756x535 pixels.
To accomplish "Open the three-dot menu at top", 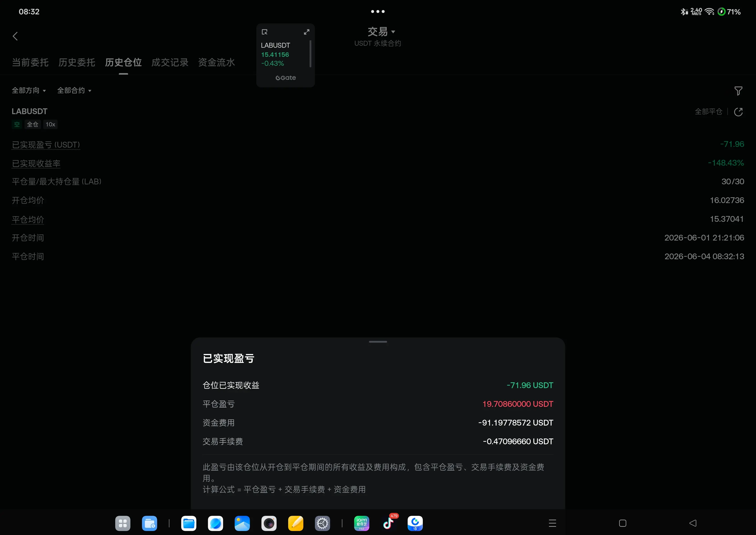I will (378, 12).
